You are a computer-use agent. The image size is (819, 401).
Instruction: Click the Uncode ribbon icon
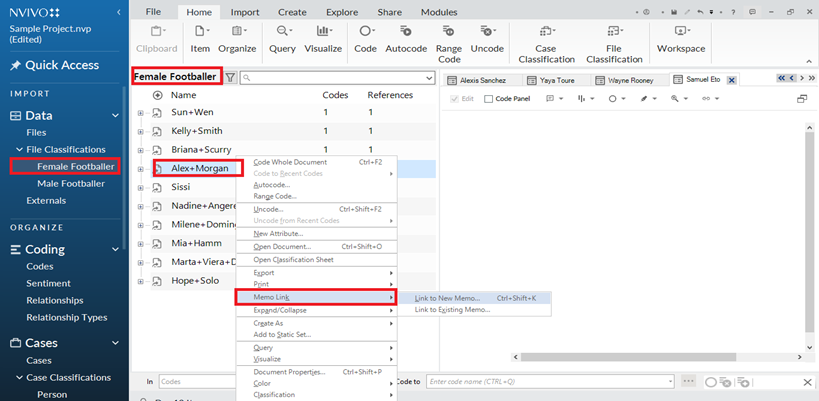[x=487, y=31]
